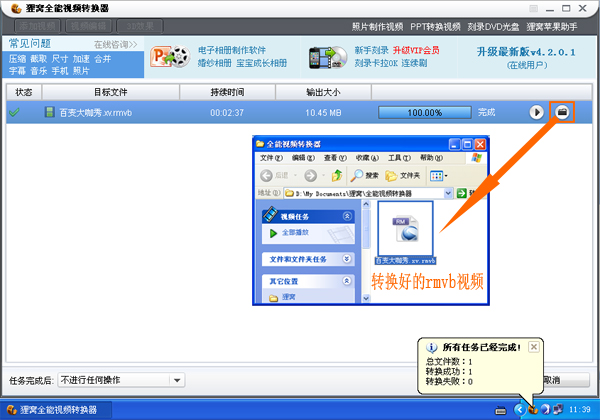Click the 输出大小 column header
The height and width of the screenshot is (420, 600).
click(x=323, y=92)
